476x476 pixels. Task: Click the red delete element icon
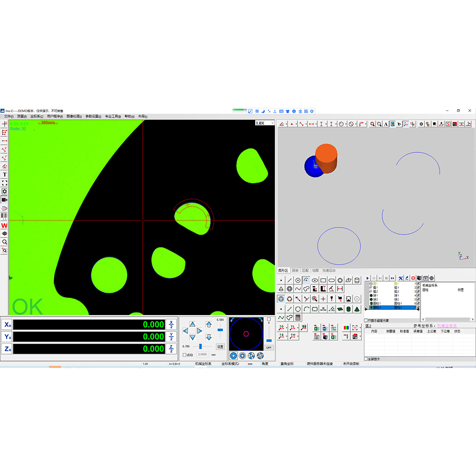[413, 278]
